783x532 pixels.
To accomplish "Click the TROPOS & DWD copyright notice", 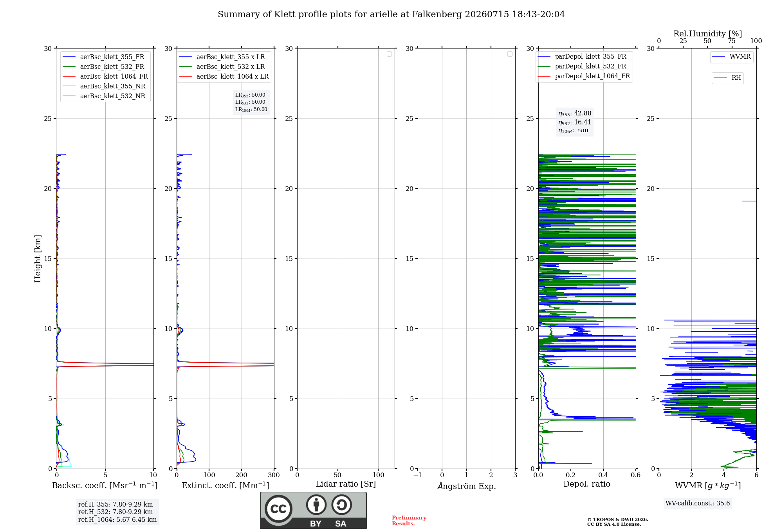I will point(618,522).
